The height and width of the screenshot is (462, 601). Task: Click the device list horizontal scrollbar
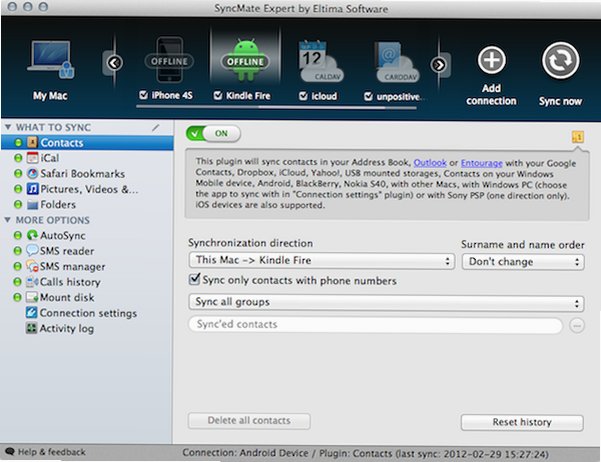[x=276, y=108]
